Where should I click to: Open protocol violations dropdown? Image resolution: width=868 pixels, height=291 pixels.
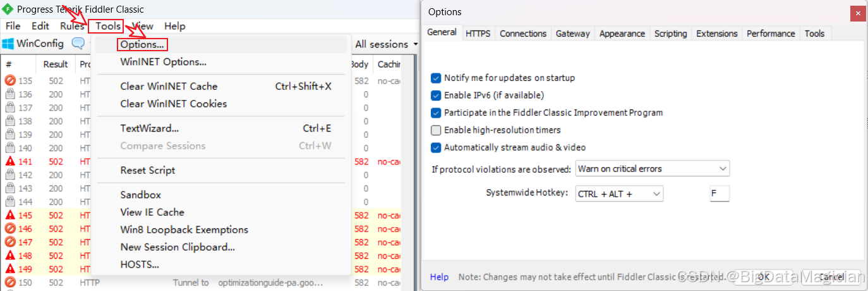[653, 169]
